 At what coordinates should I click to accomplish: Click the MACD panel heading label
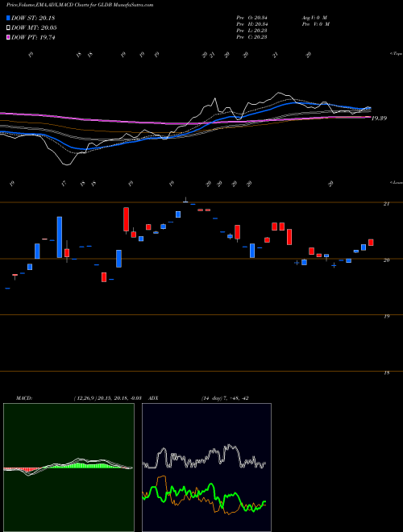click(23, 398)
